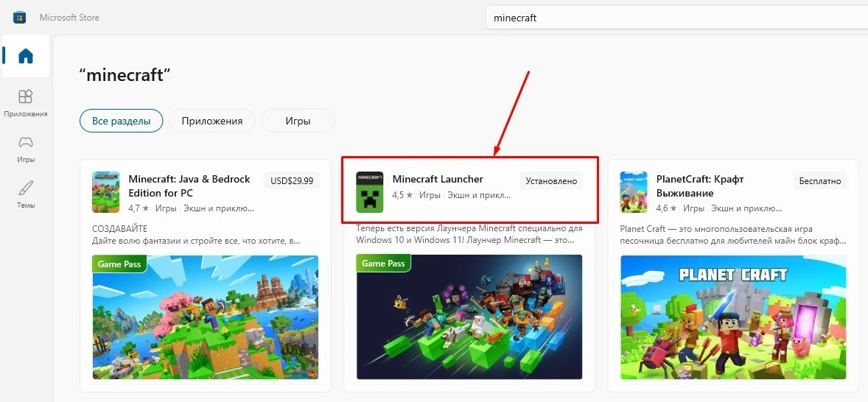Click the Minecraft Launcher creeper icon

point(369,192)
